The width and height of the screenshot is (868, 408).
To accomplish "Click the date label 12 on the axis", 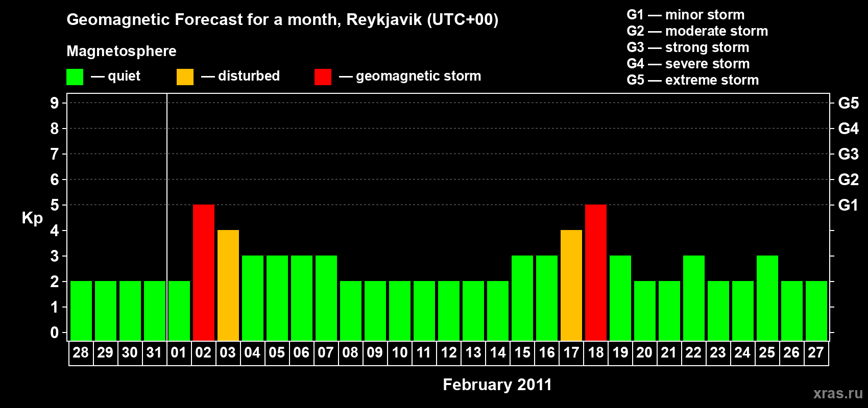I will (449, 352).
